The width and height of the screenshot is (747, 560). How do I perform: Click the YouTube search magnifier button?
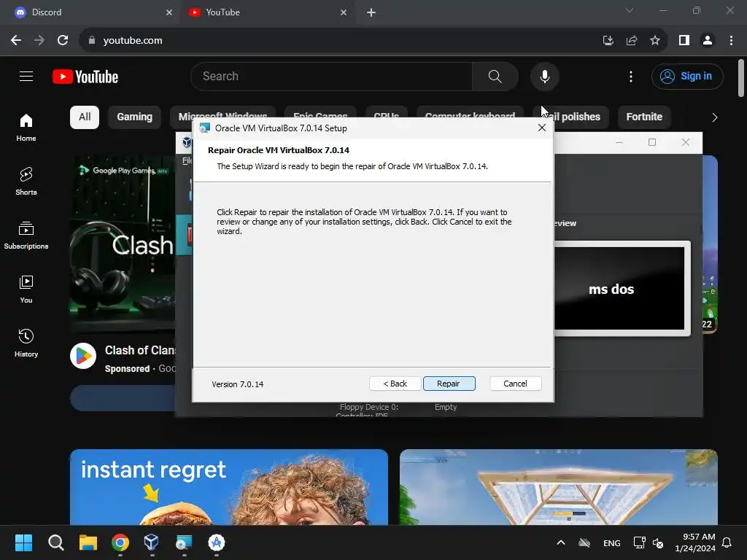tap(495, 76)
